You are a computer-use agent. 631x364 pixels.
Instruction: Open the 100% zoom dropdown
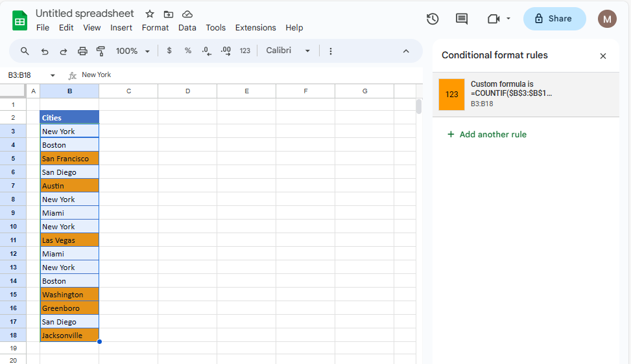pyautogui.click(x=133, y=51)
